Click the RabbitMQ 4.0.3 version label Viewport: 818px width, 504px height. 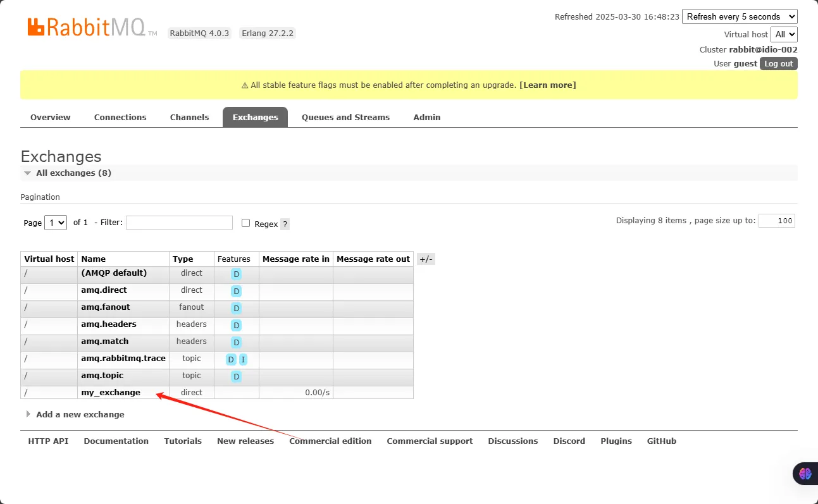(200, 33)
